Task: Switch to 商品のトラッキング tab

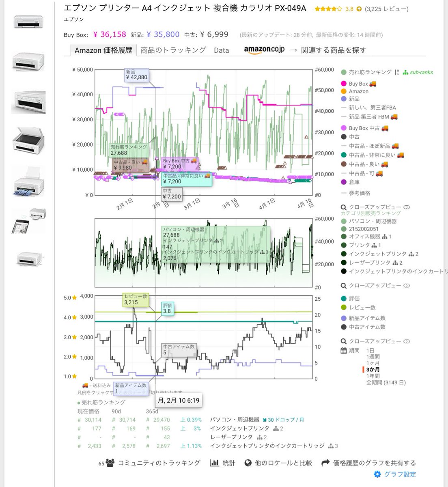Action: tap(173, 50)
